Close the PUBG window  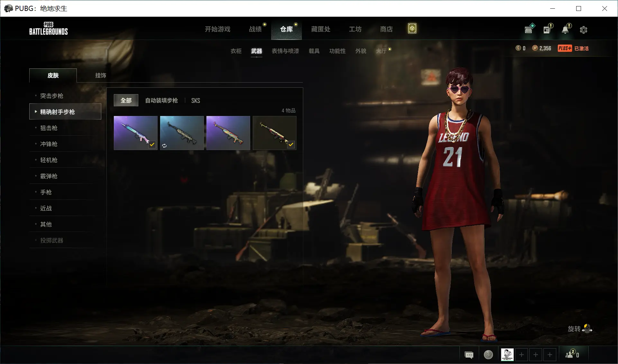(604, 8)
